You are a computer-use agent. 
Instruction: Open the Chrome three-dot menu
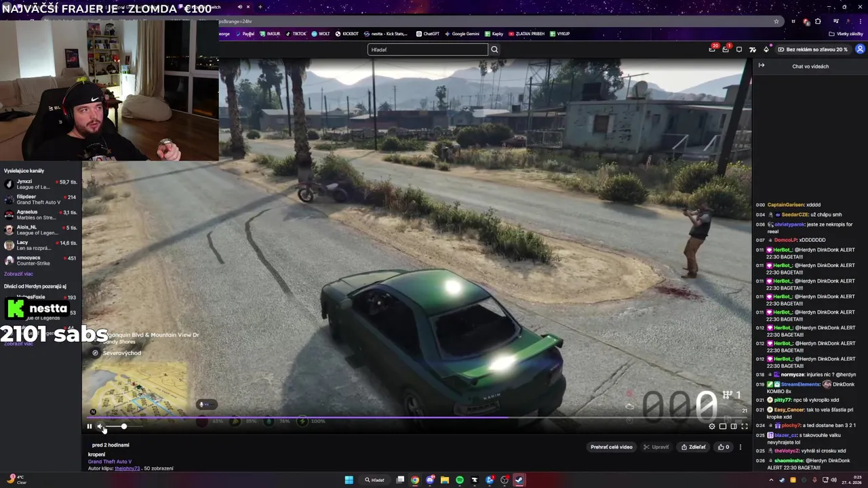coord(861,21)
